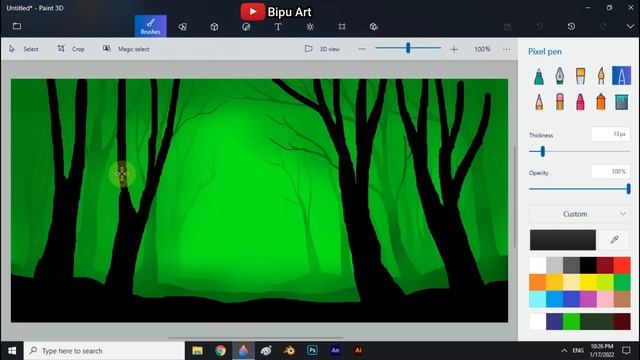Click the Thickness slider handle
The height and width of the screenshot is (360, 640).
pos(542,151)
